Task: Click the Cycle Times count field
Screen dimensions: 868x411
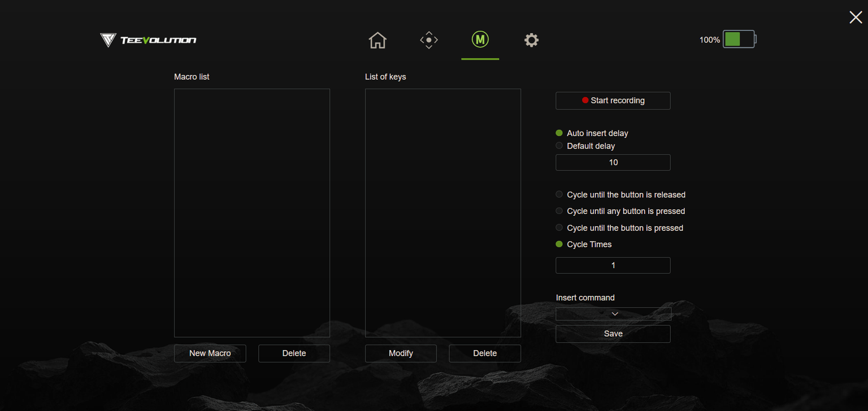Action: [613, 265]
